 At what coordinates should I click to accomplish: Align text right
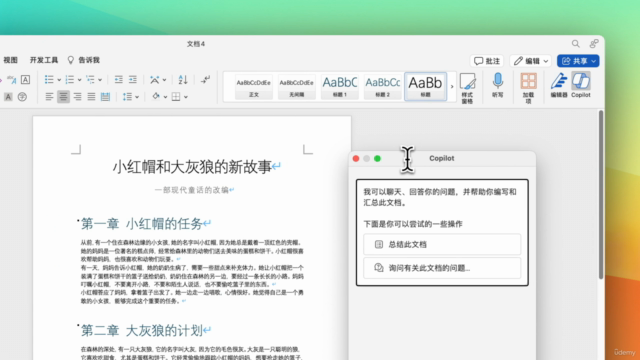pos(77,97)
